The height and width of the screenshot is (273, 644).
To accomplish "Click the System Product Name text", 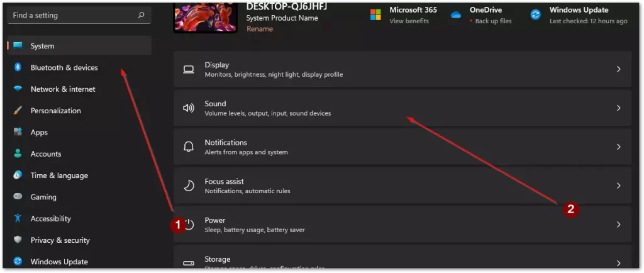I will pos(282,18).
